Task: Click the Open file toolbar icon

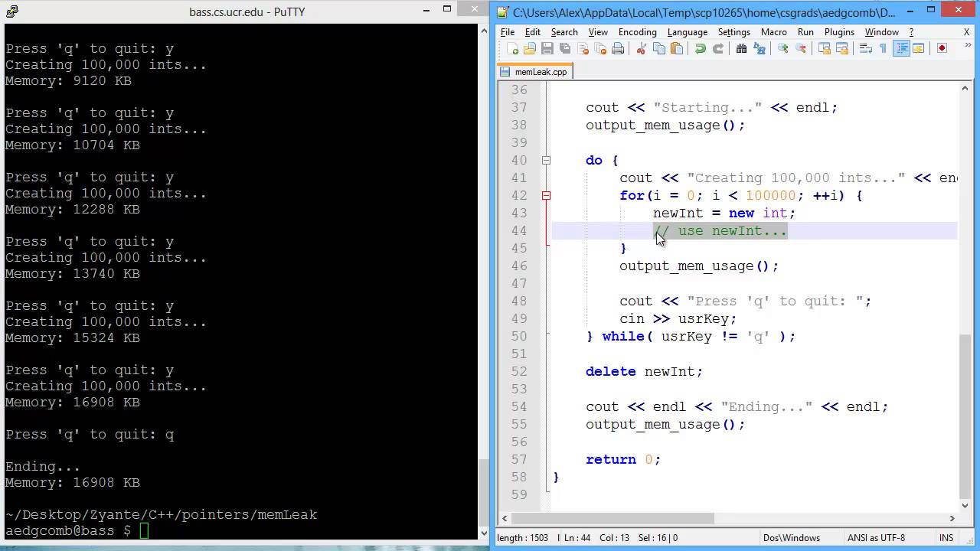Action: click(x=530, y=48)
